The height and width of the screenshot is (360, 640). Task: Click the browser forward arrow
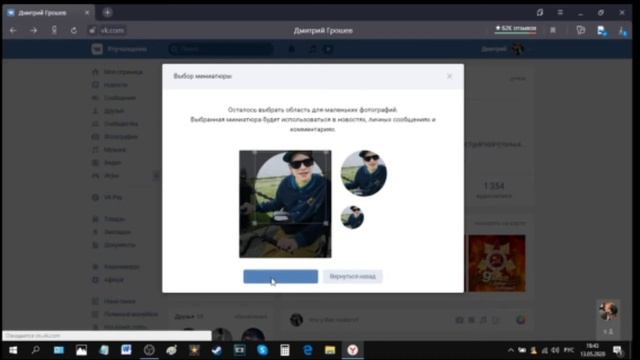coord(33,30)
